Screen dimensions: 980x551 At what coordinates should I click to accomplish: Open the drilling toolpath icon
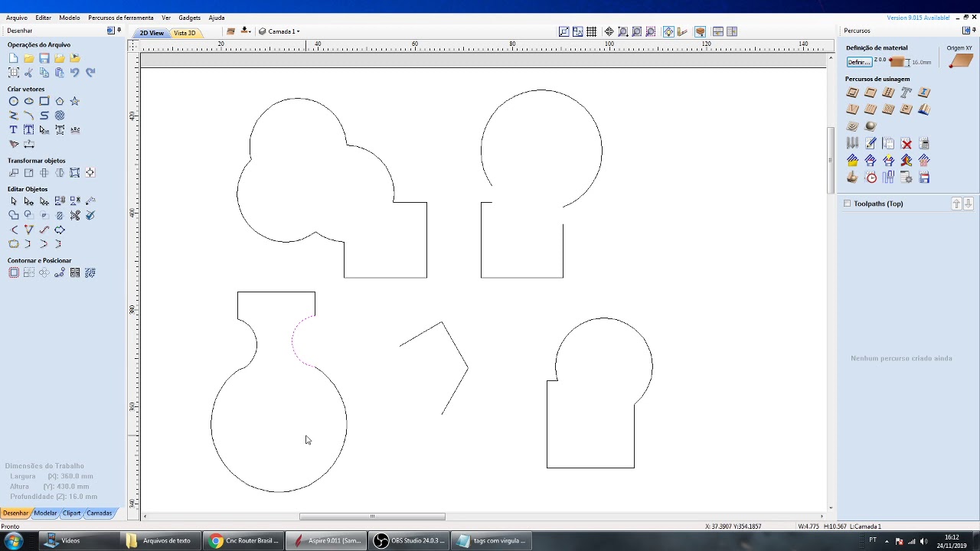click(888, 93)
